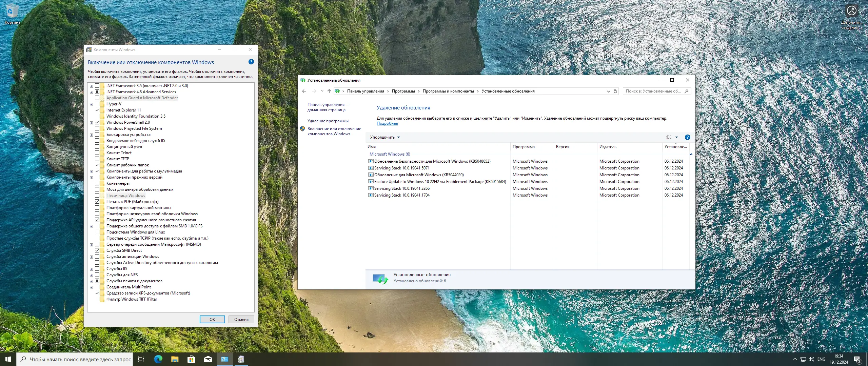
Task: Uncheck Internet Explorer 11 checkbox
Action: (97, 110)
